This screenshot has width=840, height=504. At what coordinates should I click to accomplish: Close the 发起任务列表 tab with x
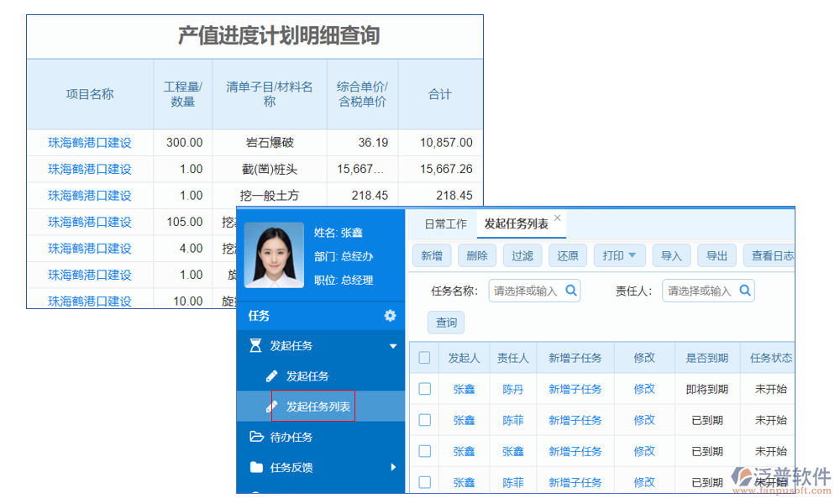(x=557, y=218)
